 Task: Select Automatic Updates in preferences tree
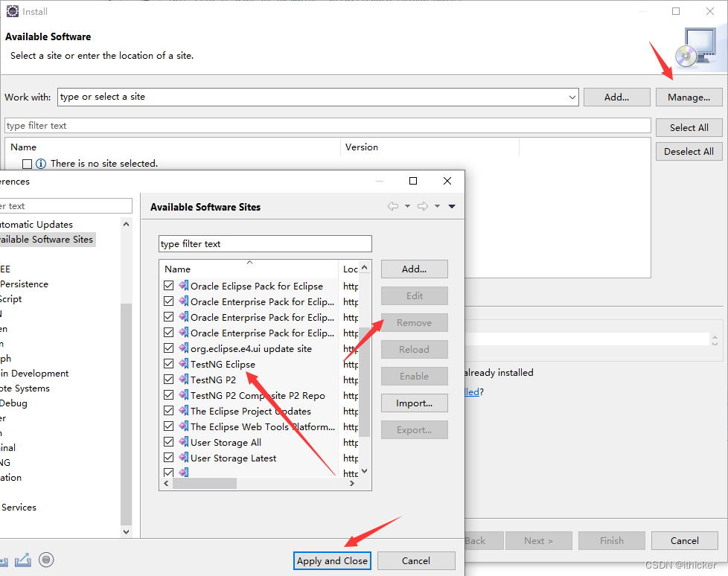tap(36, 225)
